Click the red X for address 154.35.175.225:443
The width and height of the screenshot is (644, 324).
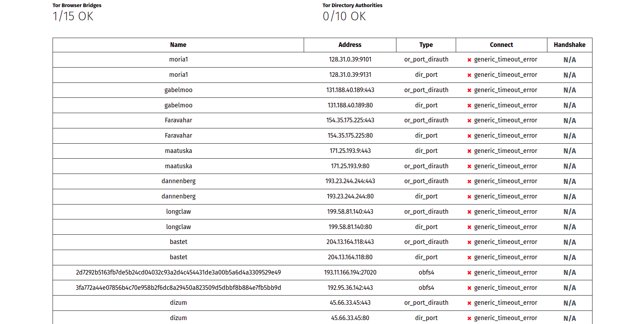point(469,121)
